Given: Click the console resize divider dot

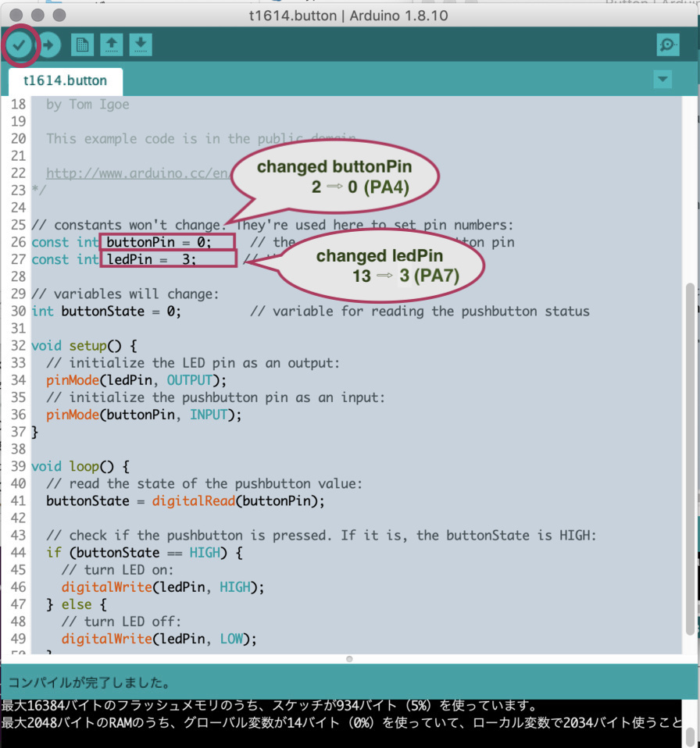Looking at the screenshot, I should pyautogui.click(x=349, y=659).
